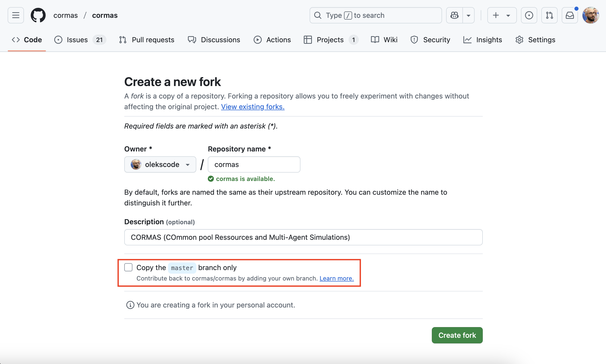The image size is (606, 364).
Task: Open the hamburger navigation menu
Action: [x=16, y=15]
